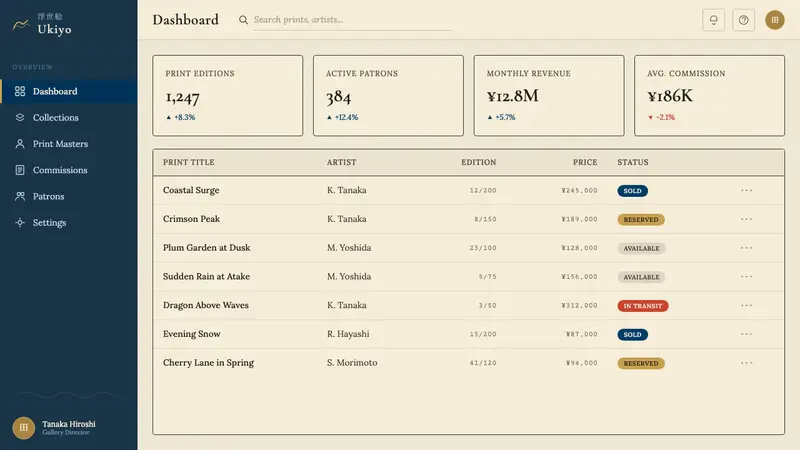Open the Print Editions stat card
The image size is (800, 450).
228,95
